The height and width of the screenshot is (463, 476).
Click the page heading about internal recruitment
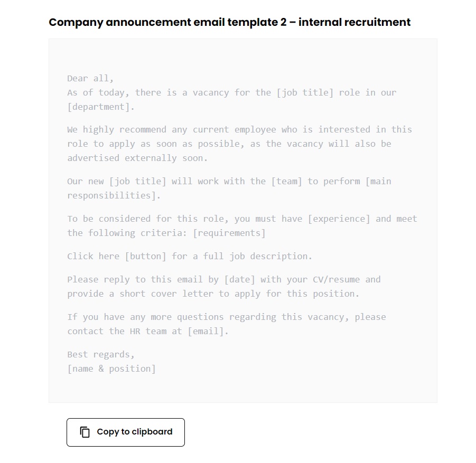click(229, 22)
